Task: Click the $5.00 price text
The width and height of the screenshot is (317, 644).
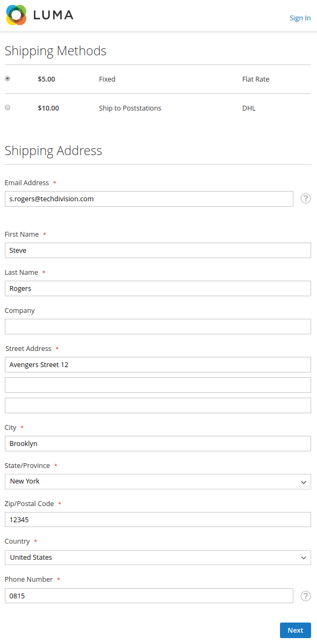Action: click(47, 79)
